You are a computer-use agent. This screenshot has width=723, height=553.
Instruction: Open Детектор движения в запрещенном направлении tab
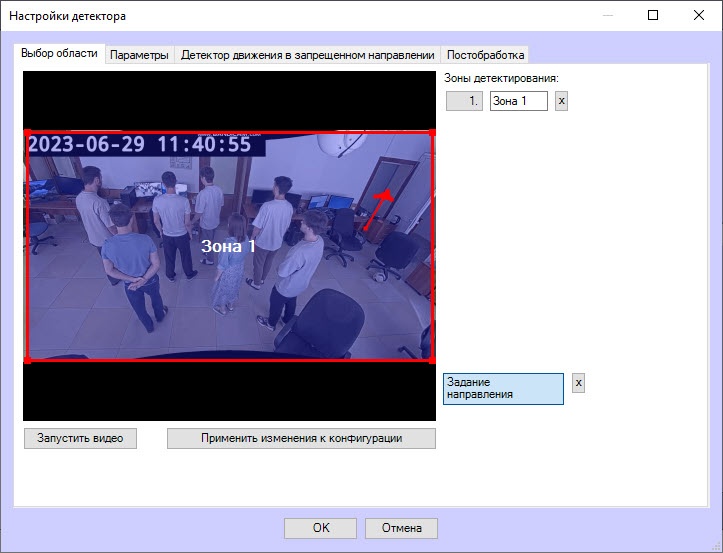pyautogui.click(x=308, y=55)
